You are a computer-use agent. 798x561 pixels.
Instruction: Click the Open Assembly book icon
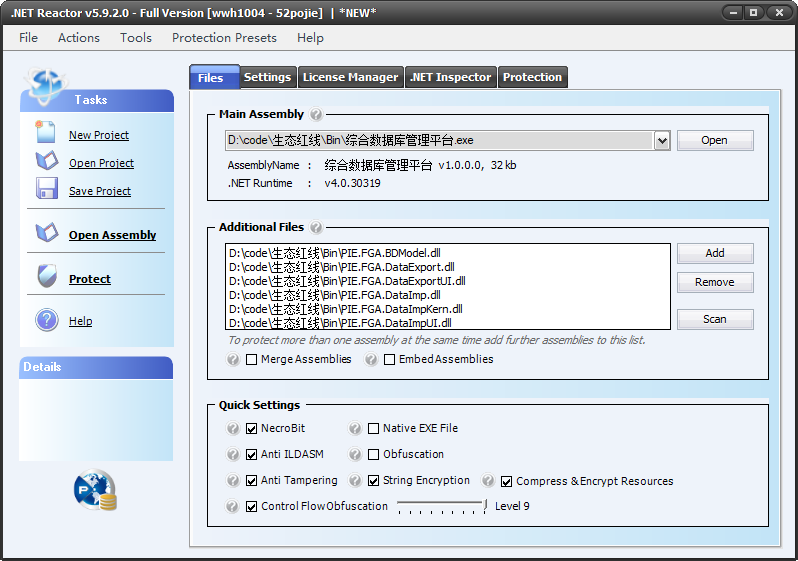coord(47,232)
